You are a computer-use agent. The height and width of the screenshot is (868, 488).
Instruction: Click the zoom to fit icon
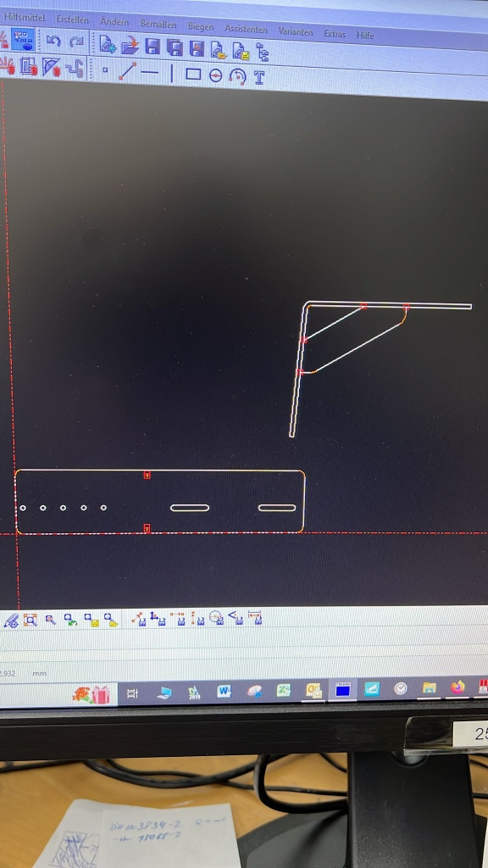[30, 620]
